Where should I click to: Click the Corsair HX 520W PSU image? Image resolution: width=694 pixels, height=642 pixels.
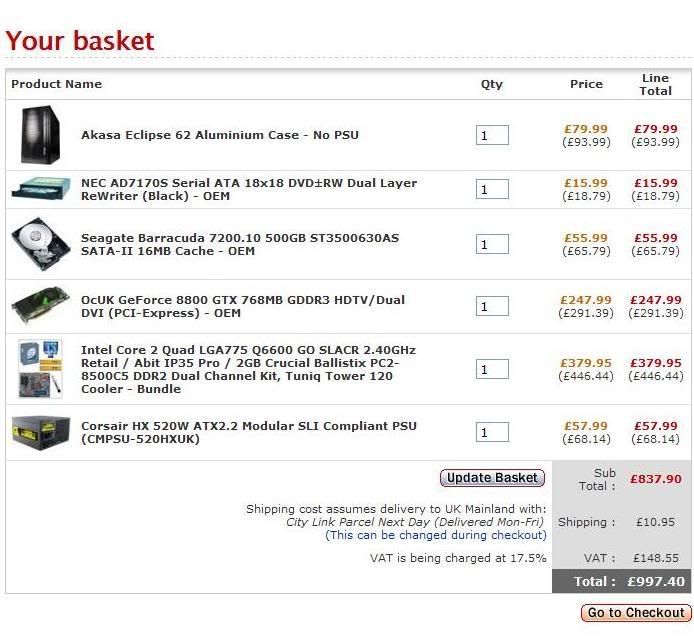point(41,432)
